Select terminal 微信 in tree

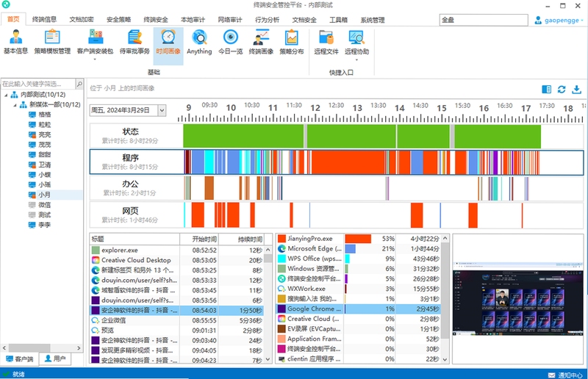44,205
